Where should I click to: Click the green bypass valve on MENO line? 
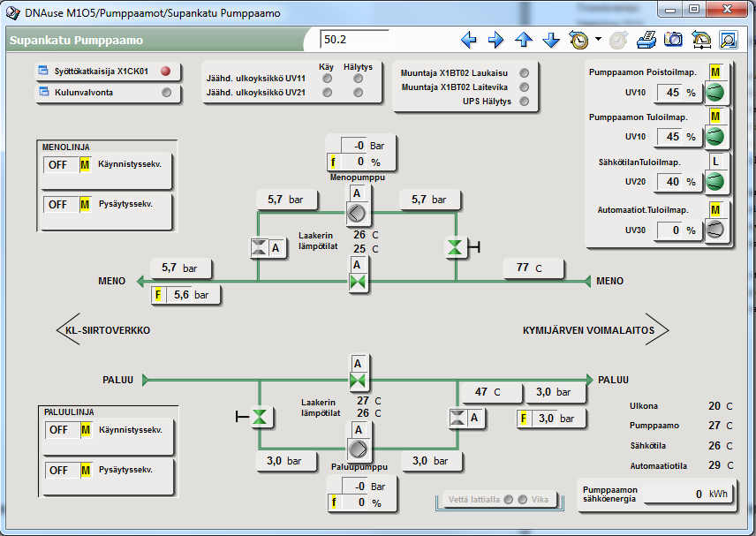point(358,282)
